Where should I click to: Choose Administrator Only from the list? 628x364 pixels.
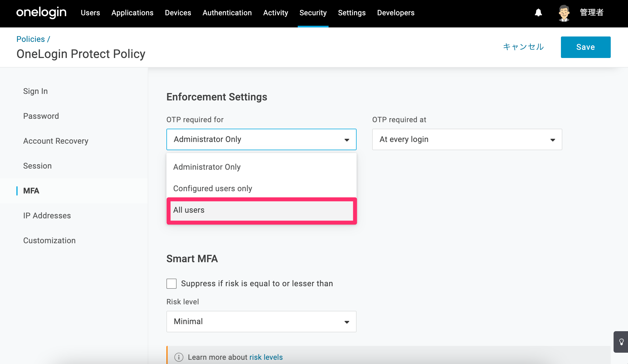pyautogui.click(x=262, y=167)
